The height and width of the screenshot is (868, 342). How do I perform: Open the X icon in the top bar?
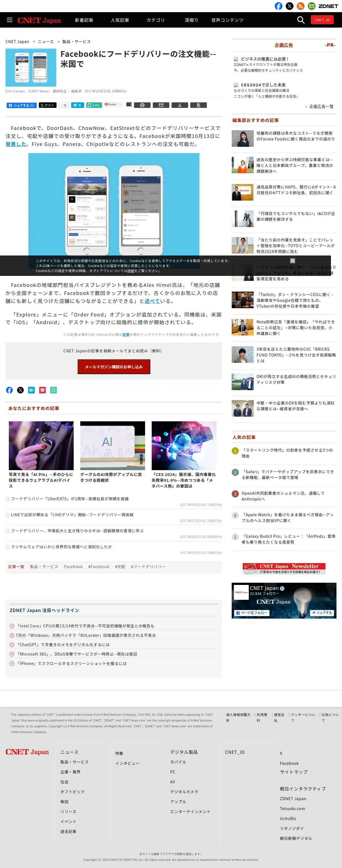click(x=289, y=6)
